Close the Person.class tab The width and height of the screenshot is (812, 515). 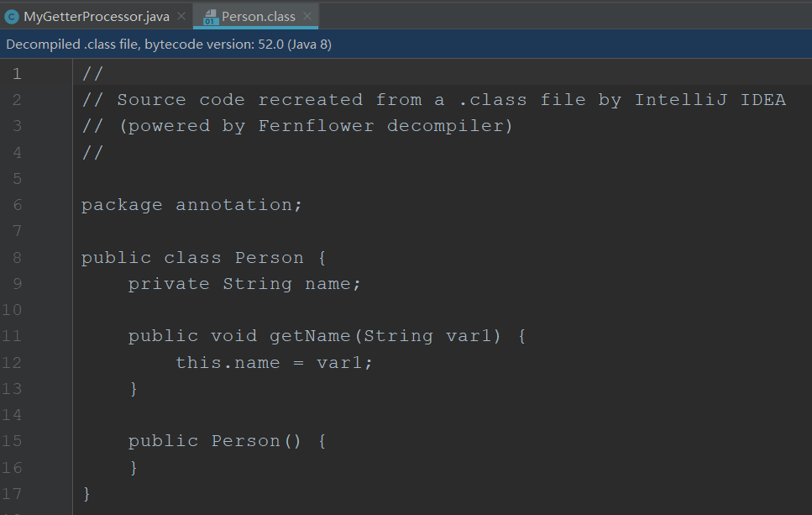click(x=307, y=16)
